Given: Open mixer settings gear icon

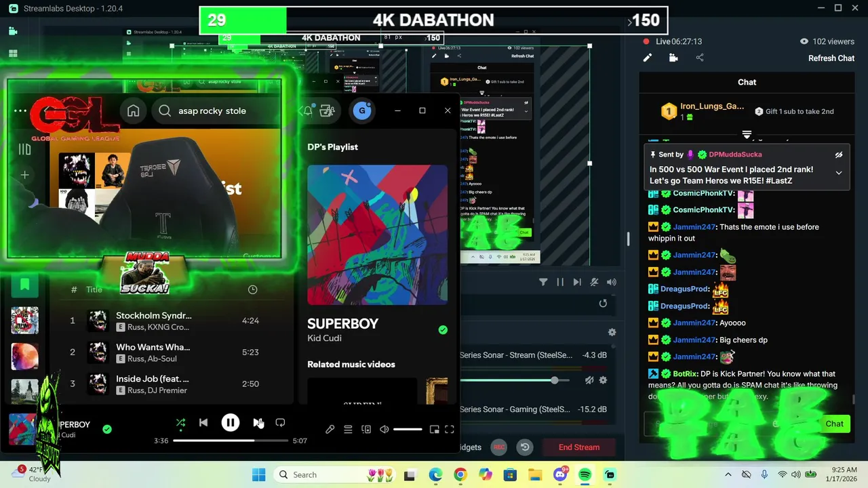Looking at the screenshot, I should [612, 332].
